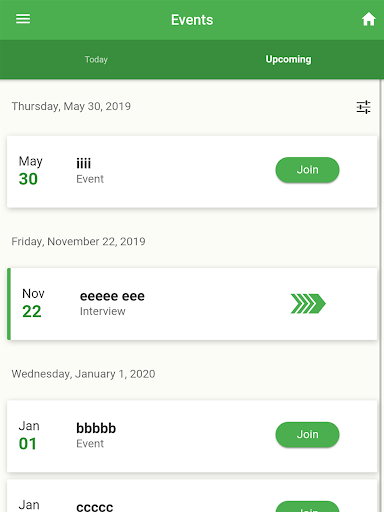Go to home via house icon
The width and height of the screenshot is (384, 512).
(x=368, y=19)
